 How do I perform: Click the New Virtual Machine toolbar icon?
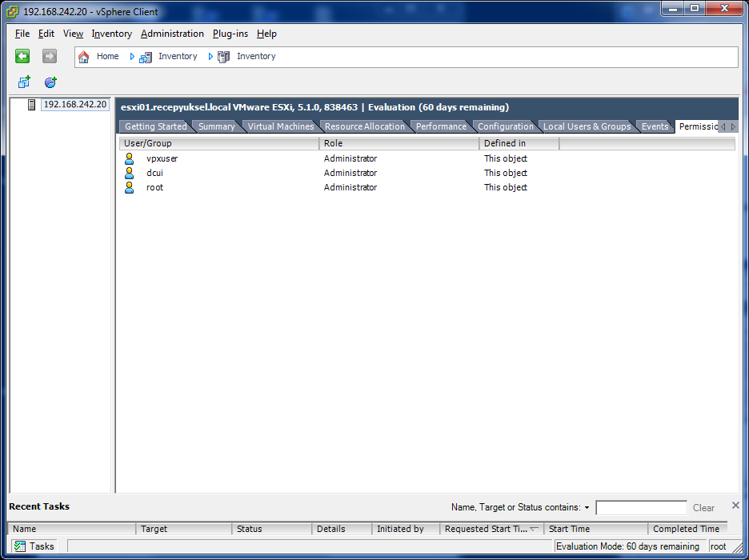click(24, 82)
